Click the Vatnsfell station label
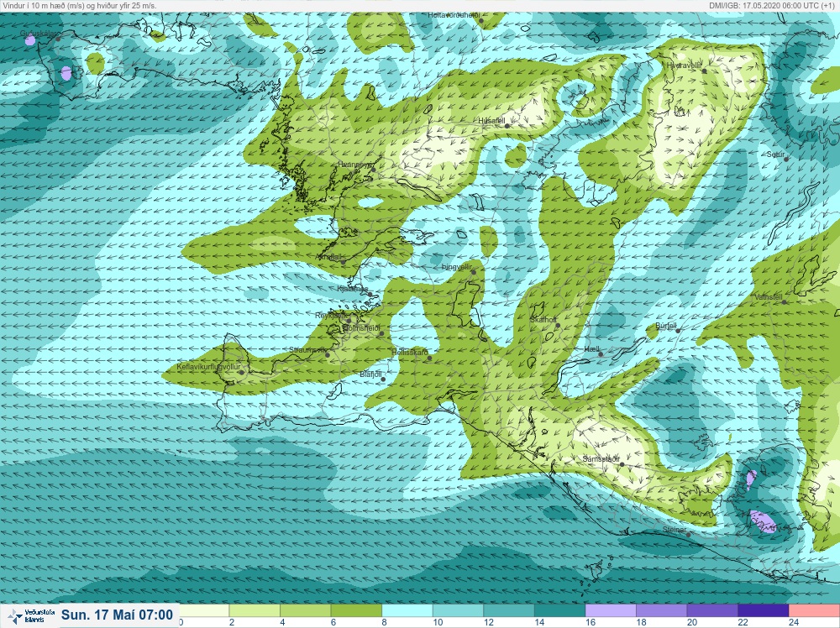Image resolution: width=840 pixels, height=628 pixels. tap(769, 297)
